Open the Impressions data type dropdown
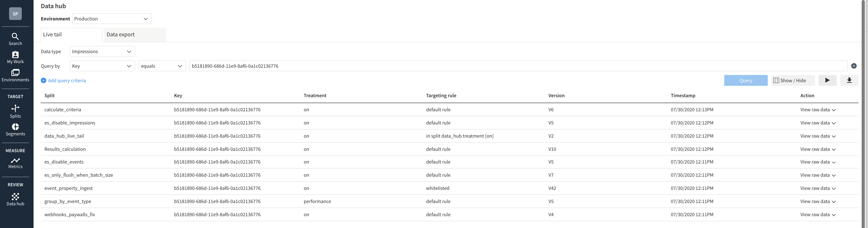Image resolution: width=868 pixels, height=228 pixels. (x=102, y=52)
